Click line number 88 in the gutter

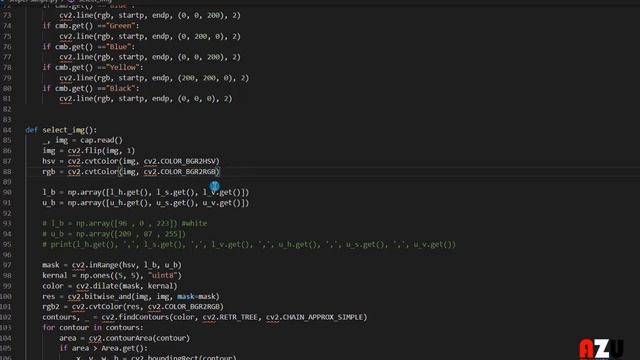coord(7,171)
